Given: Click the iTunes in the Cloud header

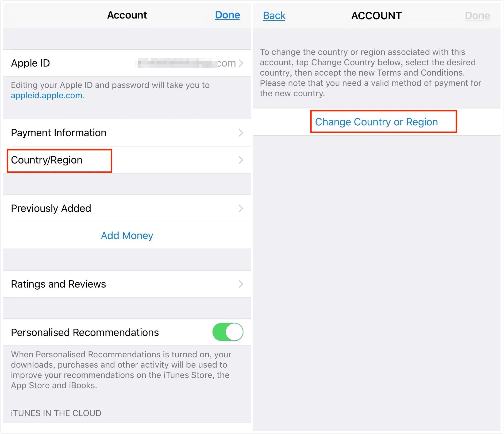Looking at the screenshot, I should (56, 413).
